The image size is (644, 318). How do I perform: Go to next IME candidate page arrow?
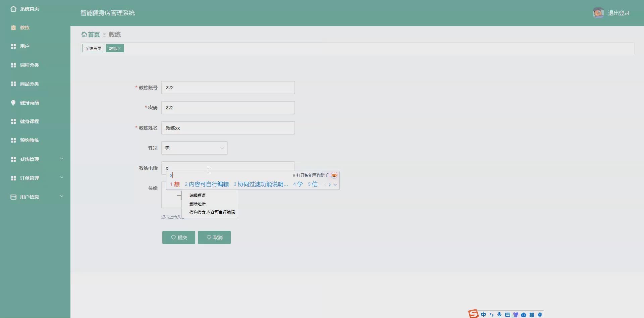coord(330,184)
